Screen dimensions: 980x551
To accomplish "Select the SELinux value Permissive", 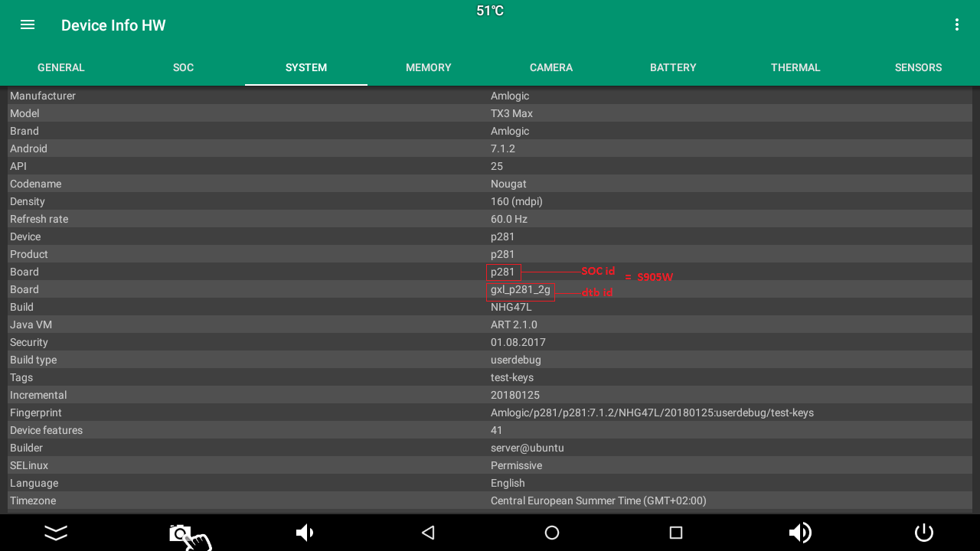I will [516, 465].
